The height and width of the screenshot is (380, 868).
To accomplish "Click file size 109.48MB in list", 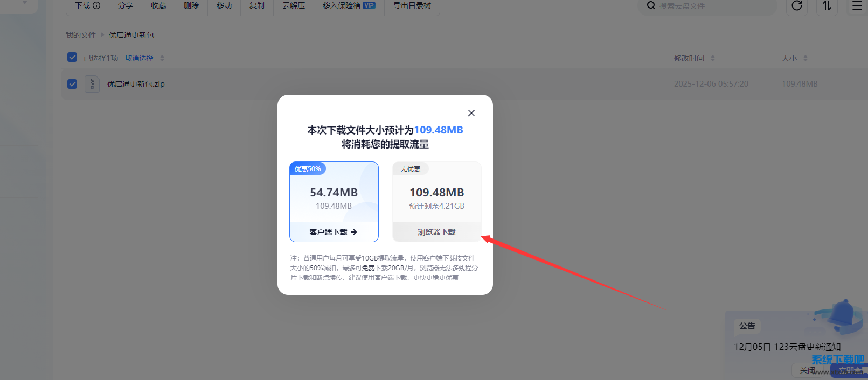I will [x=800, y=84].
